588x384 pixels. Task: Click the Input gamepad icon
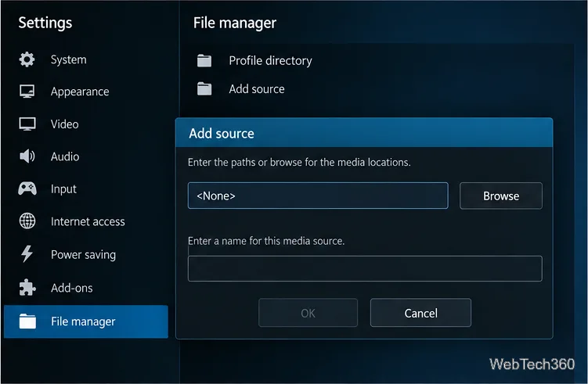27,188
